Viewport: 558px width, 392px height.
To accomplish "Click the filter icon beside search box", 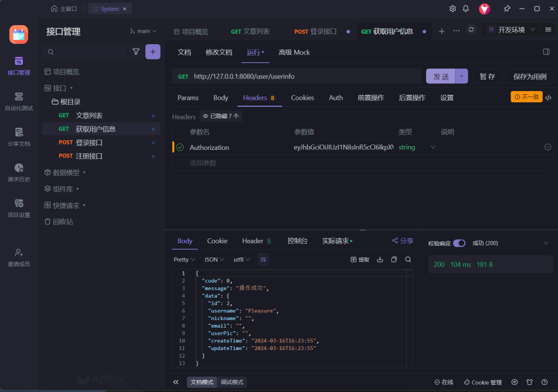I will pyautogui.click(x=136, y=52).
